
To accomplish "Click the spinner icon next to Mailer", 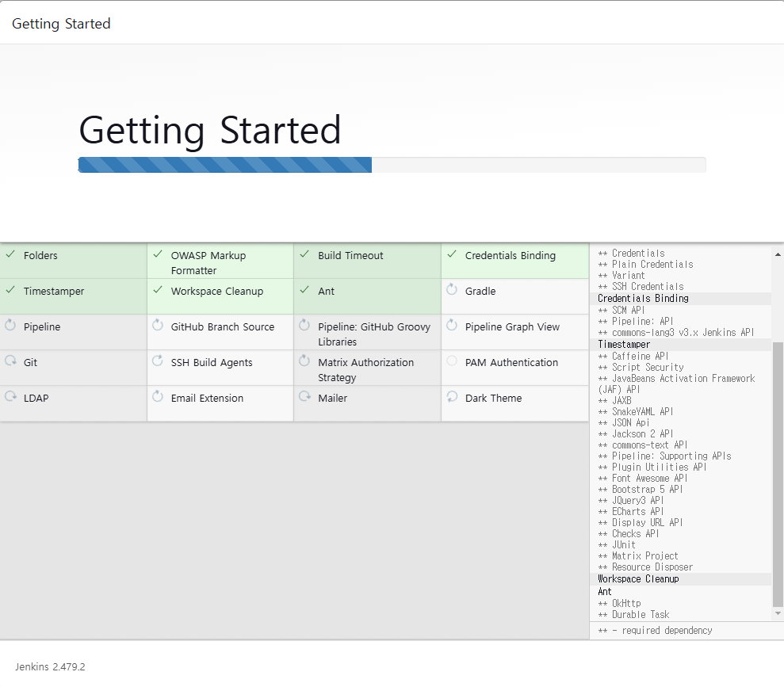I will [305, 397].
